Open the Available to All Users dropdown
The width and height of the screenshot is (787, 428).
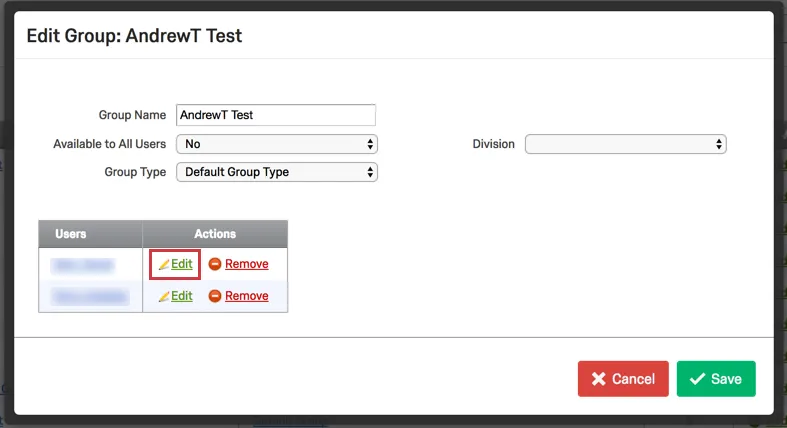(x=276, y=144)
